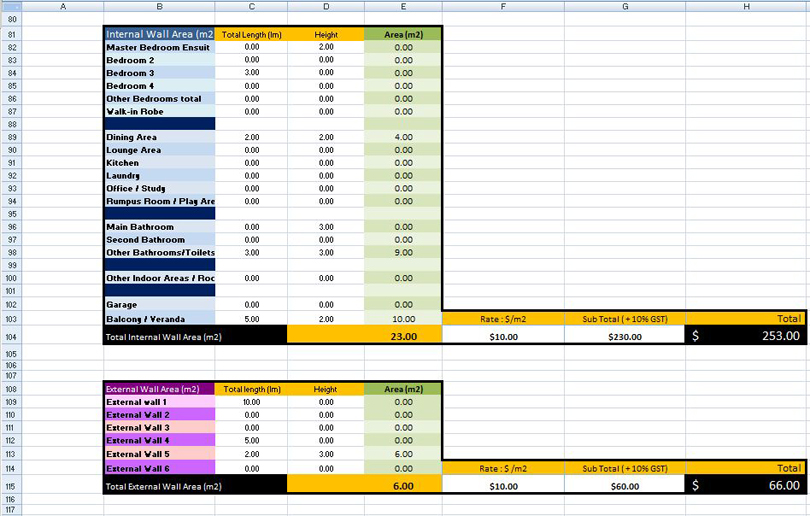810x516 pixels.
Task: Select the $230.00 sub total cell
Action: 624,337
